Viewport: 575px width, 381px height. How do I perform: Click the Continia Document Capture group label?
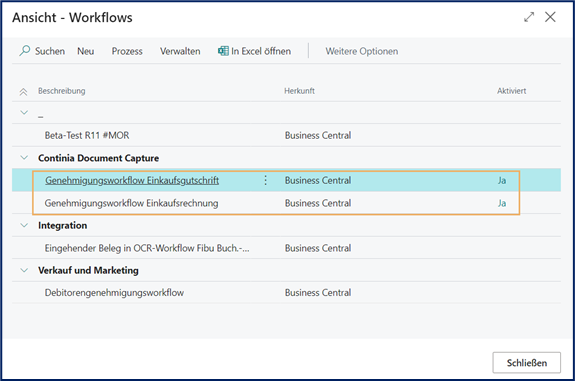(x=99, y=158)
